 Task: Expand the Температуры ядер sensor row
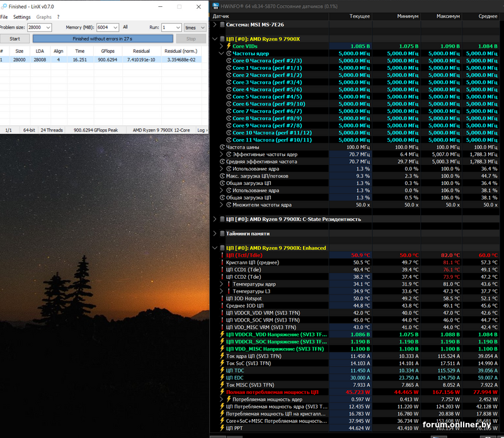click(222, 284)
